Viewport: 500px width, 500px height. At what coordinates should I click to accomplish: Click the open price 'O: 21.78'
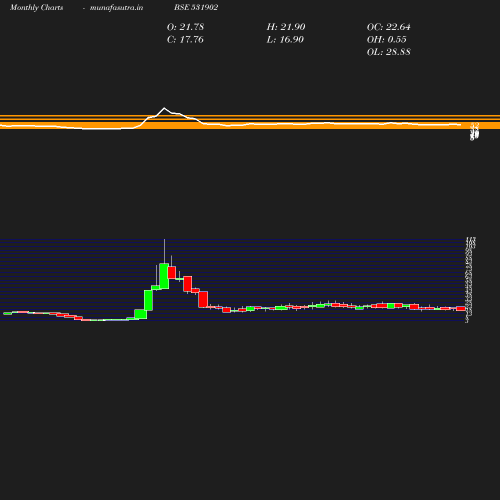185,27
